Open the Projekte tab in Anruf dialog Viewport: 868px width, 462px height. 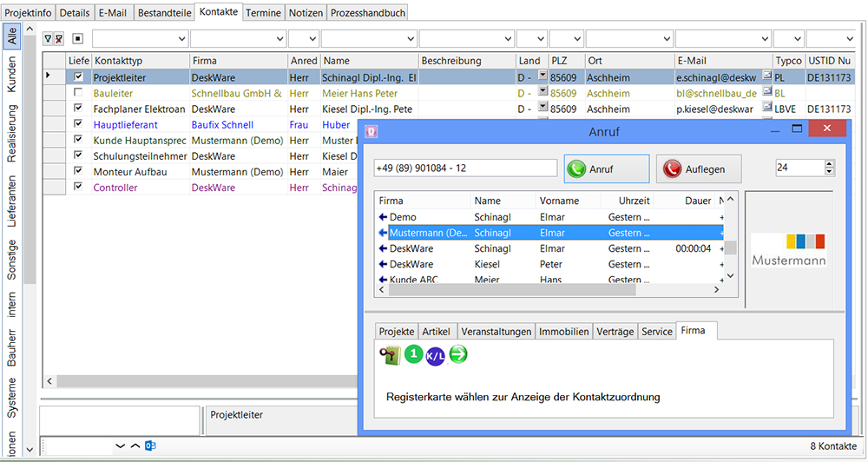click(x=397, y=331)
